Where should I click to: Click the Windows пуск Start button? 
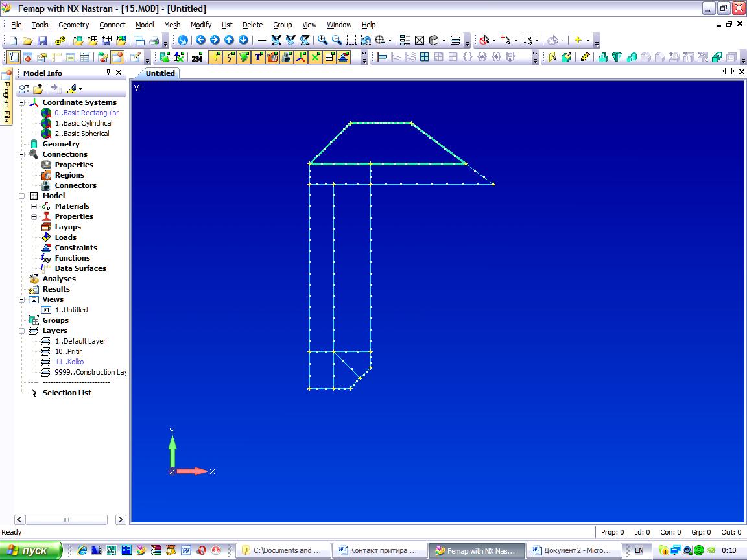coord(31,550)
